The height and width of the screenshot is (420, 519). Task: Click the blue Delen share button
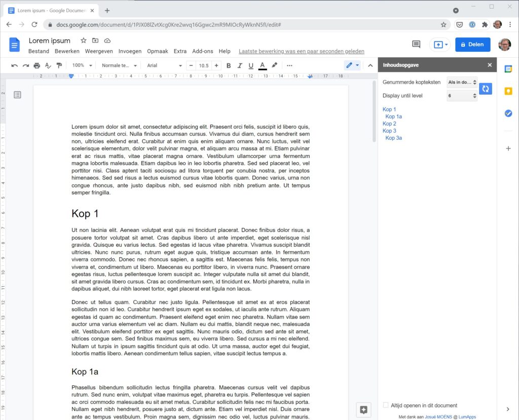coord(473,45)
